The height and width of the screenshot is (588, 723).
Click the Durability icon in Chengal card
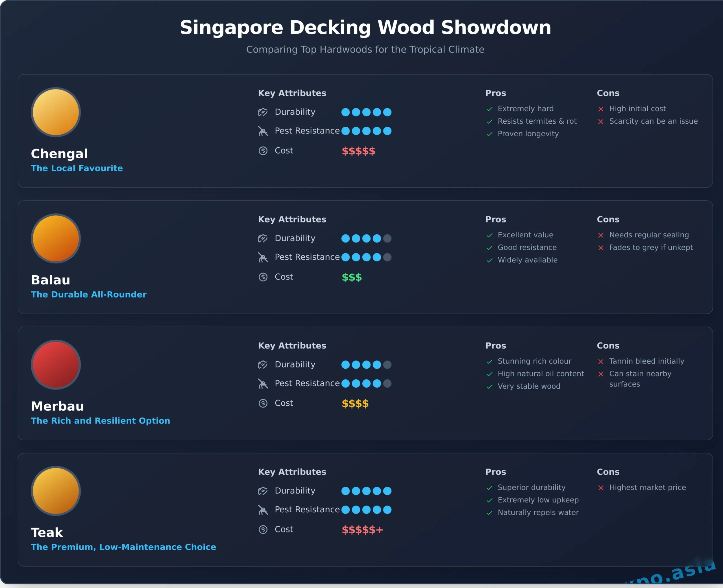pos(263,112)
